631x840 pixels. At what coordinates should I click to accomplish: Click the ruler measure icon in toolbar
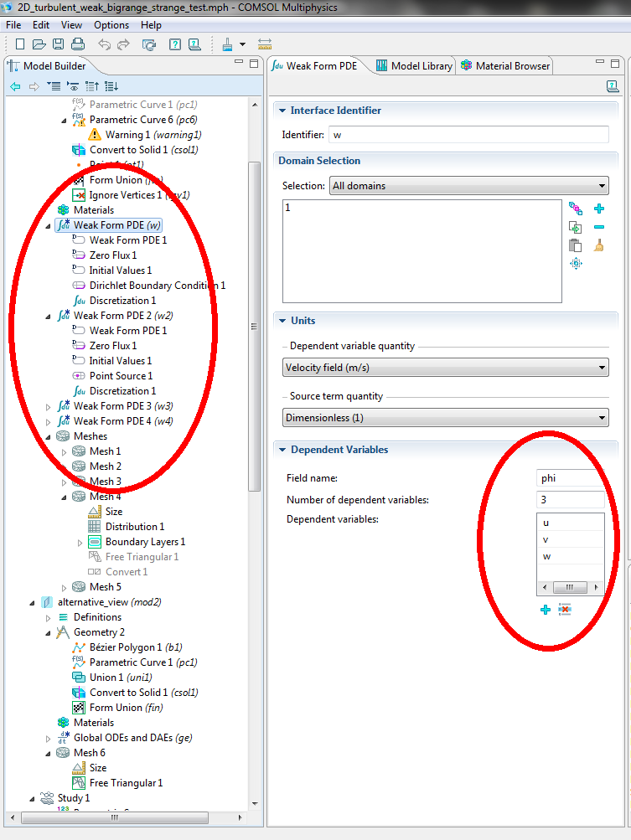(265, 44)
